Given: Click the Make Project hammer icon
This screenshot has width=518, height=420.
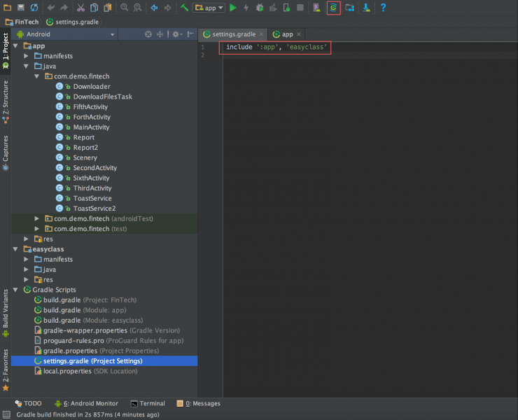Looking at the screenshot, I should 184,8.
